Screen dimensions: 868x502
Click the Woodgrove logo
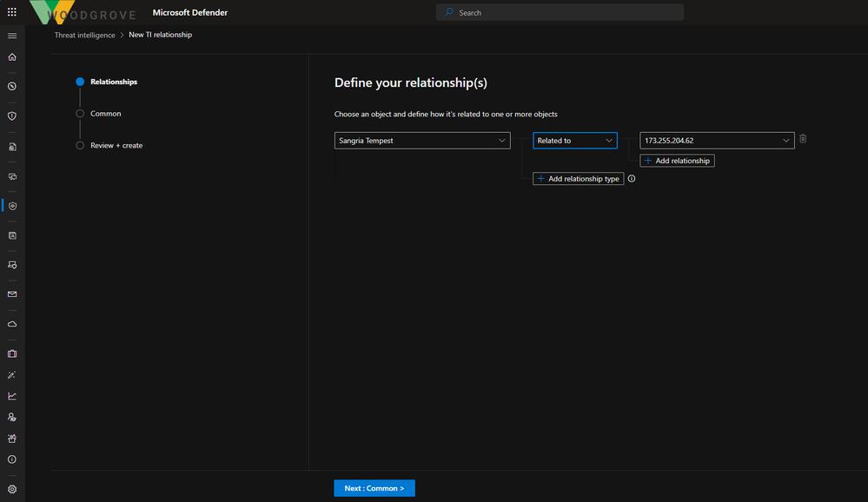pyautogui.click(x=83, y=12)
